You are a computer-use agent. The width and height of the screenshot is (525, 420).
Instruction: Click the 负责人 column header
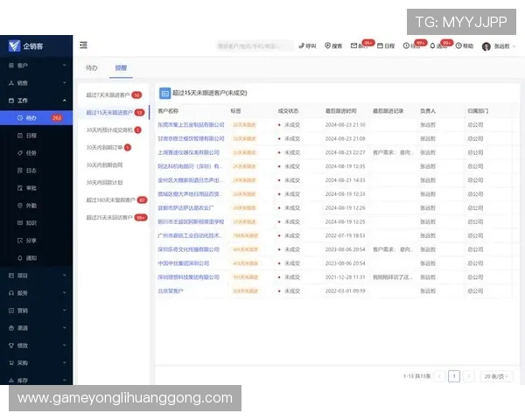point(428,111)
